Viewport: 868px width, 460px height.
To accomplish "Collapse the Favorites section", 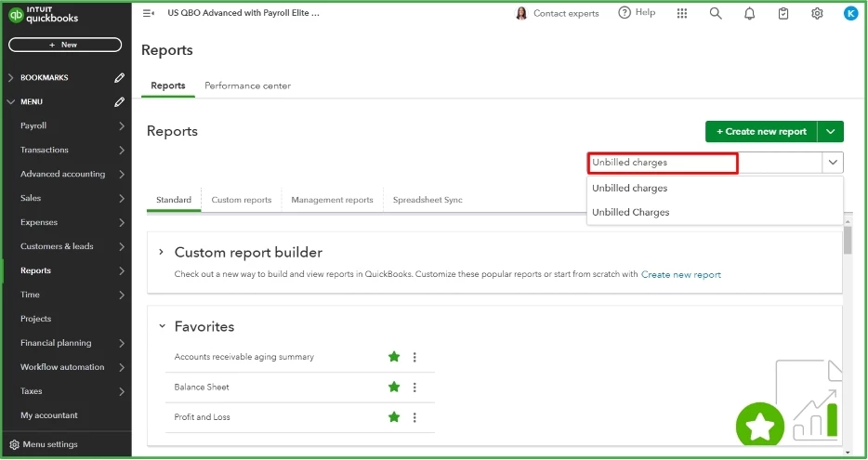I will point(163,326).
